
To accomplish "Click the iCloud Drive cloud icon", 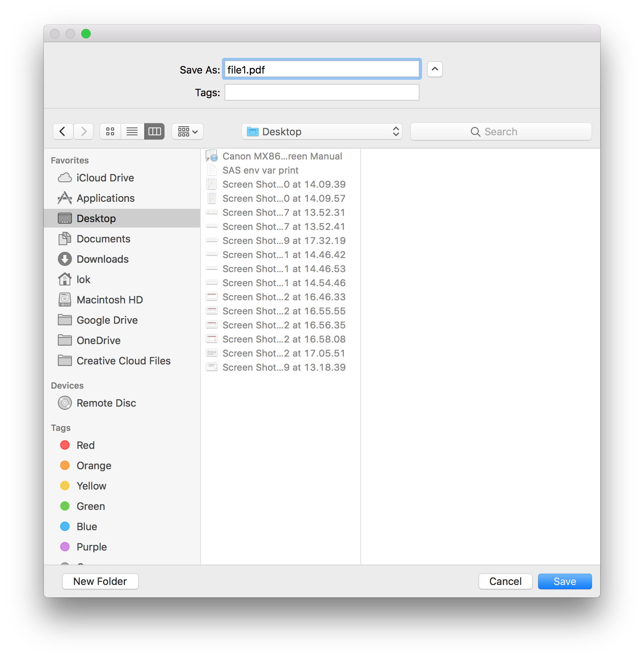I will (65, 178).
